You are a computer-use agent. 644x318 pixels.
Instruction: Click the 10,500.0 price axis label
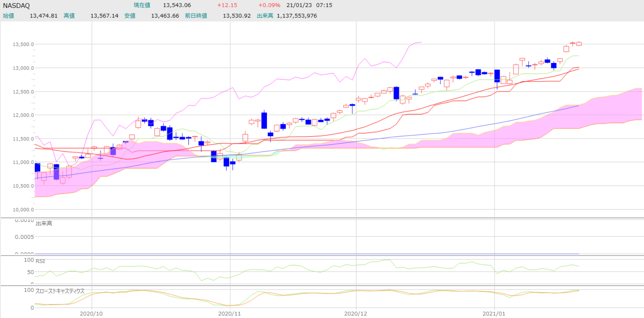pyautogui.click(x=23, y=186)
